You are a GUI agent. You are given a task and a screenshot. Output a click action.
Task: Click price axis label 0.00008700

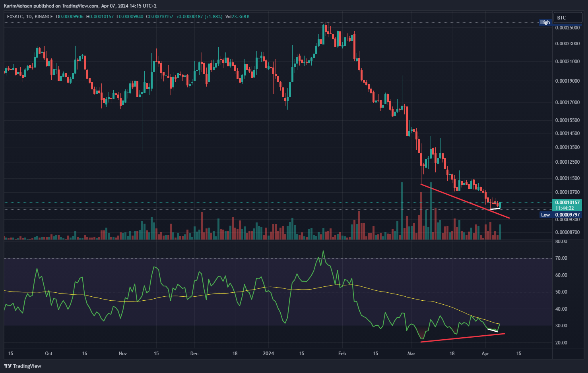pyautogui.click(x=567, y=232)
